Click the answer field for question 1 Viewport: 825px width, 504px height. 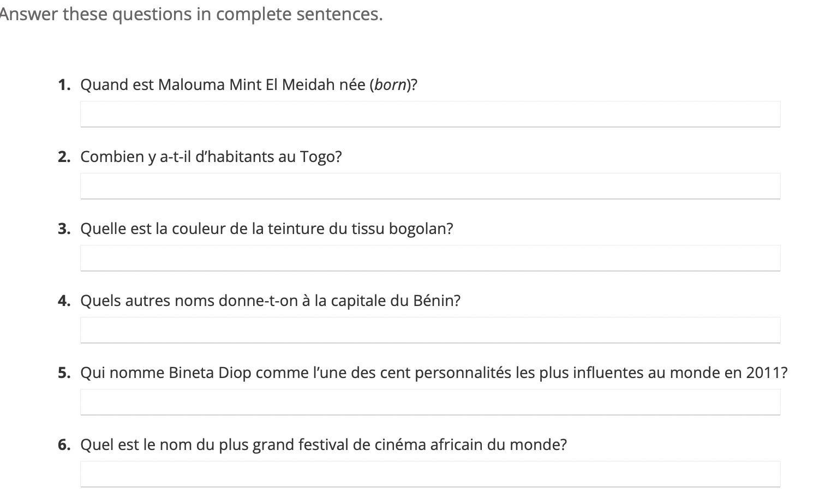coord(430,114)
